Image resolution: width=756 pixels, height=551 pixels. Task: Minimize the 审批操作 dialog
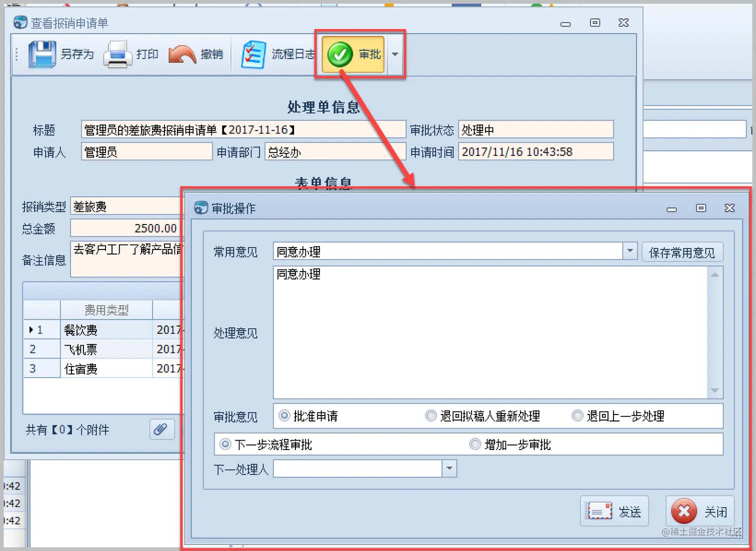click(x=671, y=209)
